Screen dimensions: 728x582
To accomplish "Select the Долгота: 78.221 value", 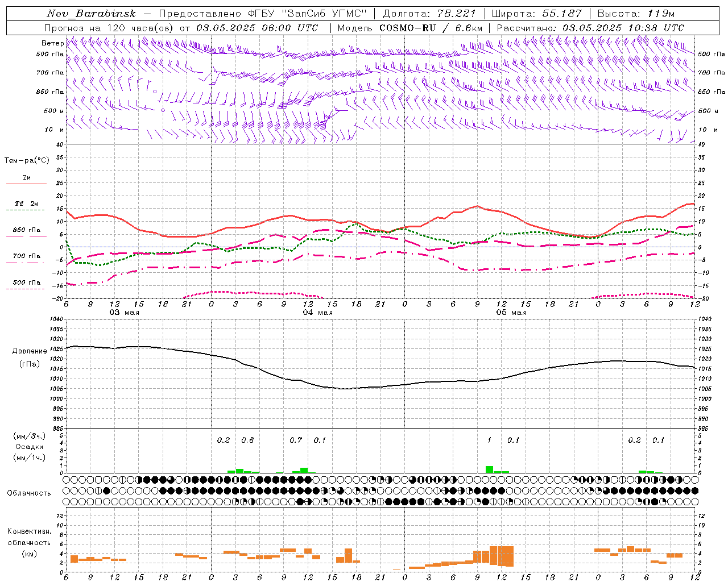I will click(x=430, y=14).
